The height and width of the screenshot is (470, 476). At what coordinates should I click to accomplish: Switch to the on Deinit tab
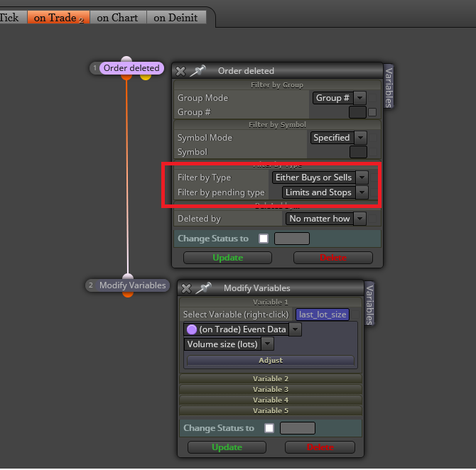(x=176, y=18)
